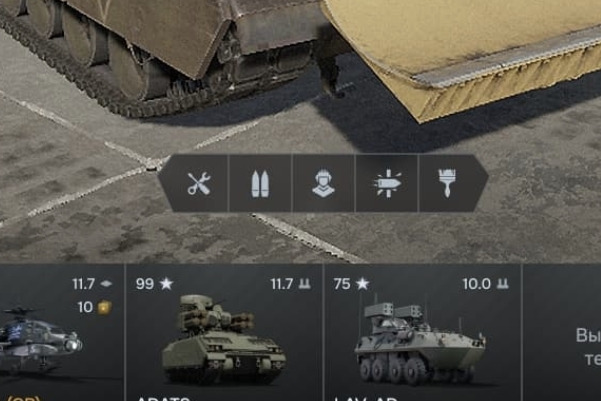The width and height of the screenshot is (601, 401).
Task: Click the empty slot with Russian text
Action: coord(562,332)
